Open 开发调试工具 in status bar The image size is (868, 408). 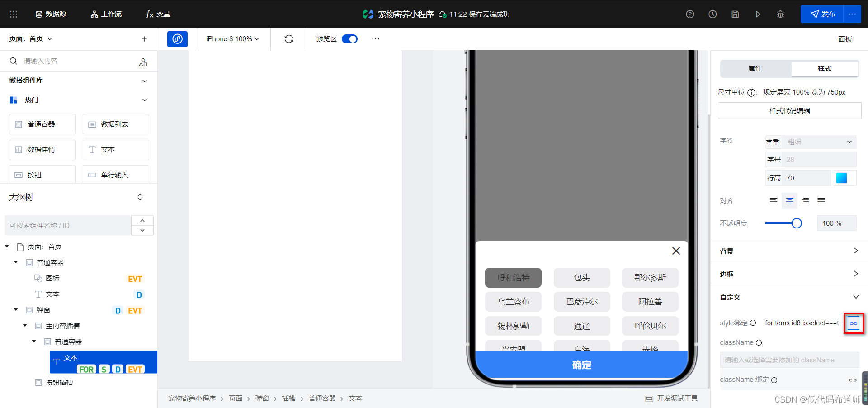pyautogui.click(x=672, y=399)
